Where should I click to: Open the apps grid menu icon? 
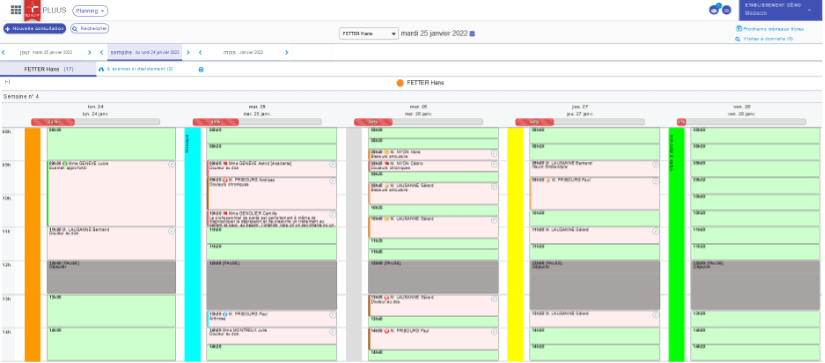(16, 9)
